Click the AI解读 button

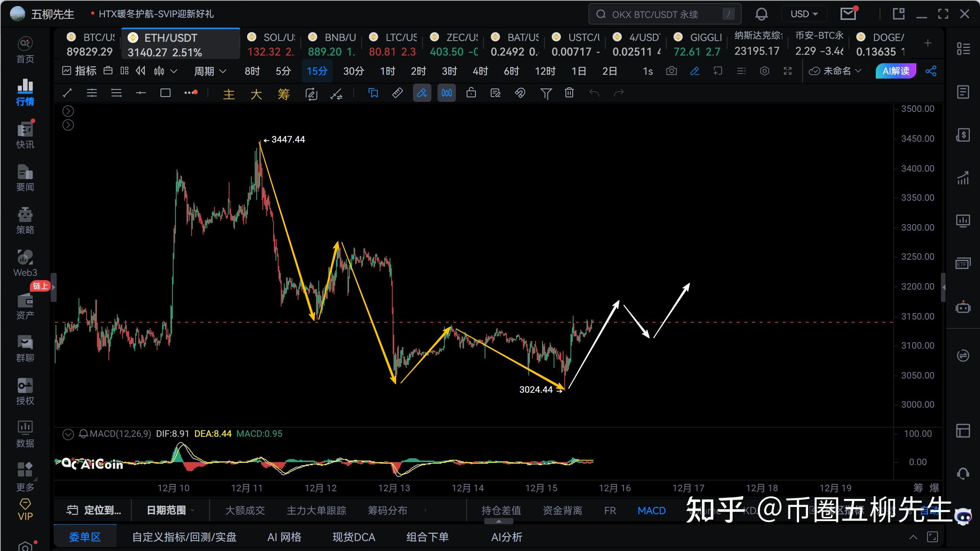point(895,71)
